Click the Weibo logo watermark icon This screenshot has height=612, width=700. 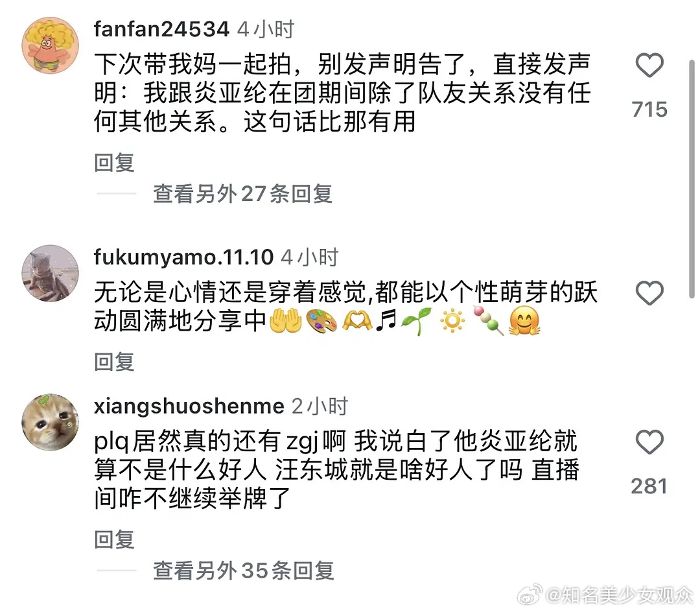click(530, 594)
